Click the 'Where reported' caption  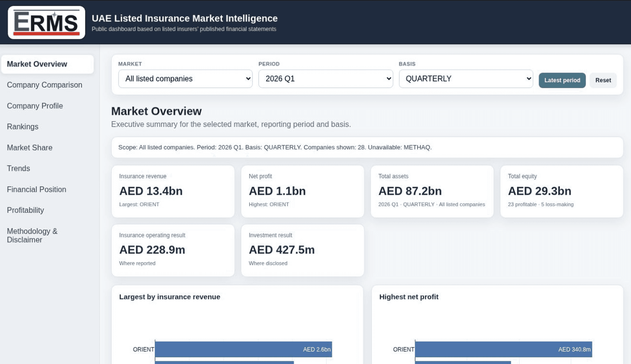(137, 263)
